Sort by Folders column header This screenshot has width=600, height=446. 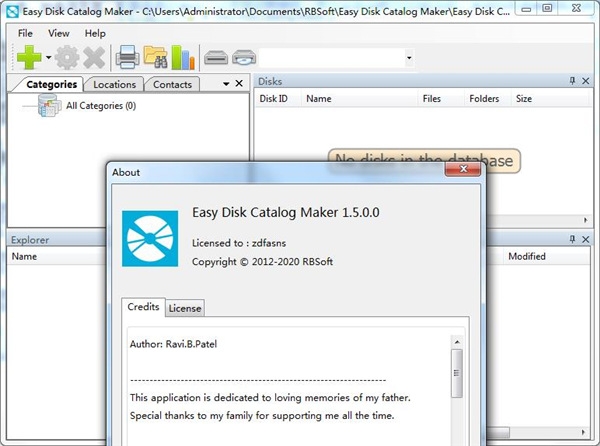[x=488, y=99]
